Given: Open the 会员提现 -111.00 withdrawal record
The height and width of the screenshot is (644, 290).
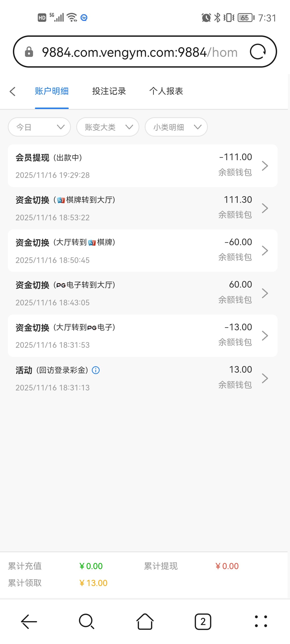Looking at the screenshot, I should (x=143, y=166).
